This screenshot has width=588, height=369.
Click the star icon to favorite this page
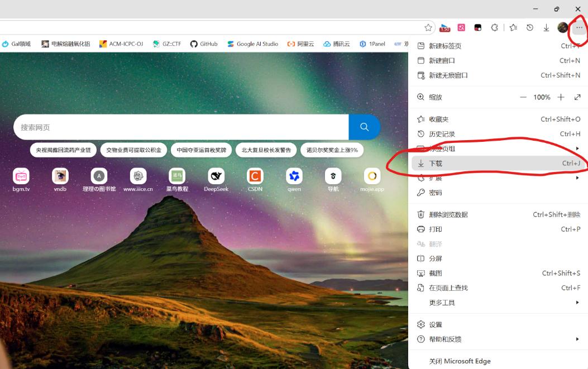pos(428,27)
